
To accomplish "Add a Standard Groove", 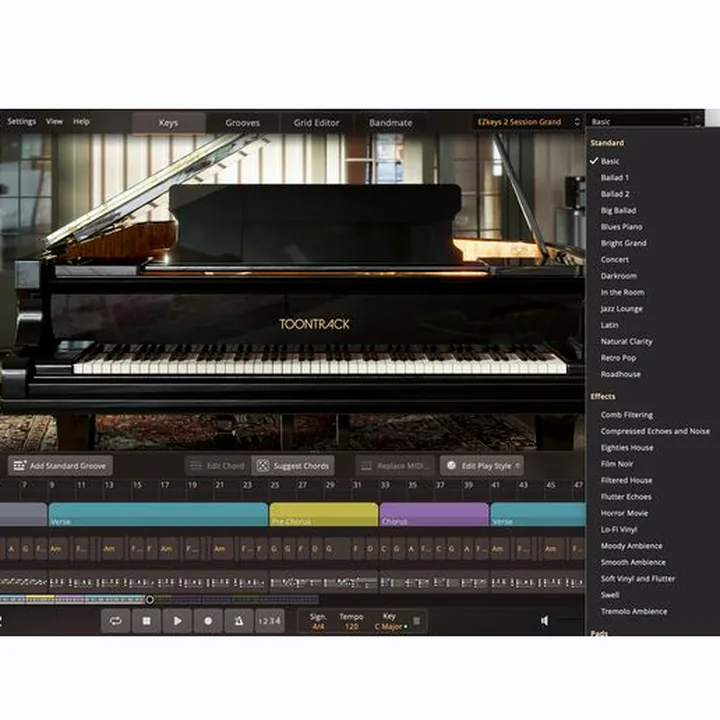I will [60, 466].
